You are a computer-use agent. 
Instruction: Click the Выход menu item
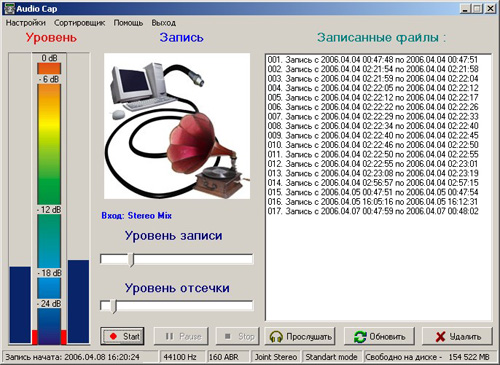pos(164,23)
